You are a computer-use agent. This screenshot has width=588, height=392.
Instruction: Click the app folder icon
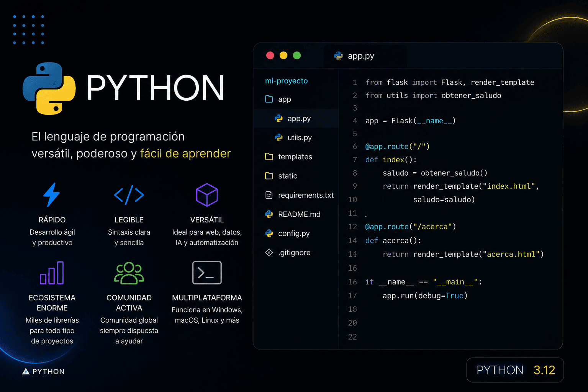269,99
